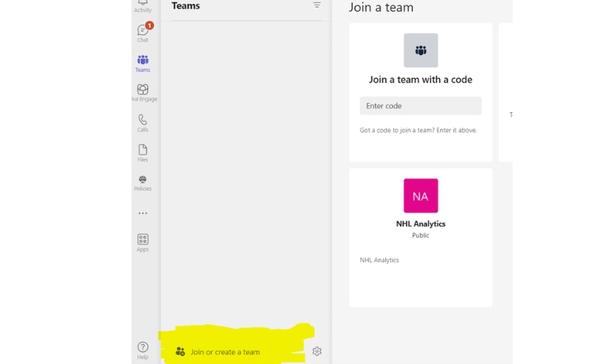Open the Files section
This screenshot has height=364, width=595.
(143, 153)
